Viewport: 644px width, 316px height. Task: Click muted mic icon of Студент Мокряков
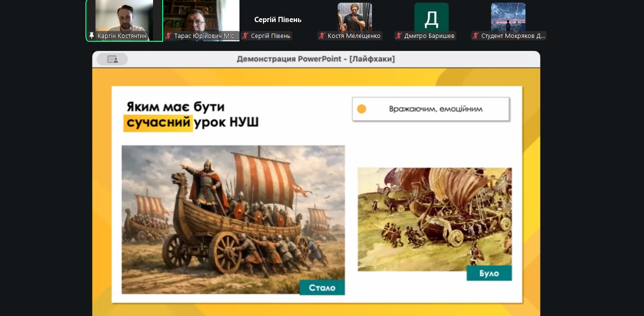(476, 36)
